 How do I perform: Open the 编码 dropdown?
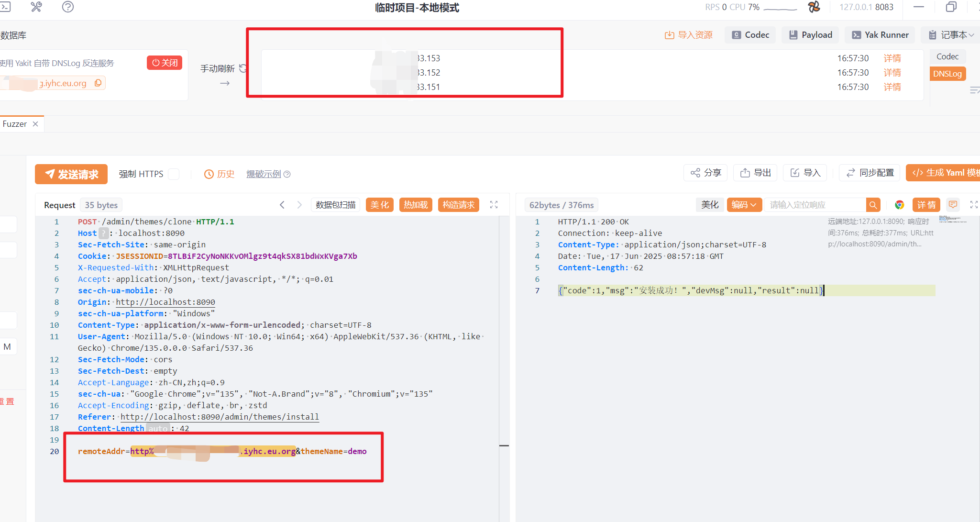tap(744, 205)
